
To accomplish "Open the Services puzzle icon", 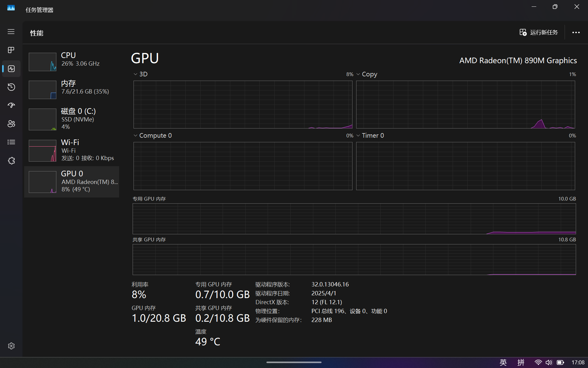I will [x=11, y=161].
